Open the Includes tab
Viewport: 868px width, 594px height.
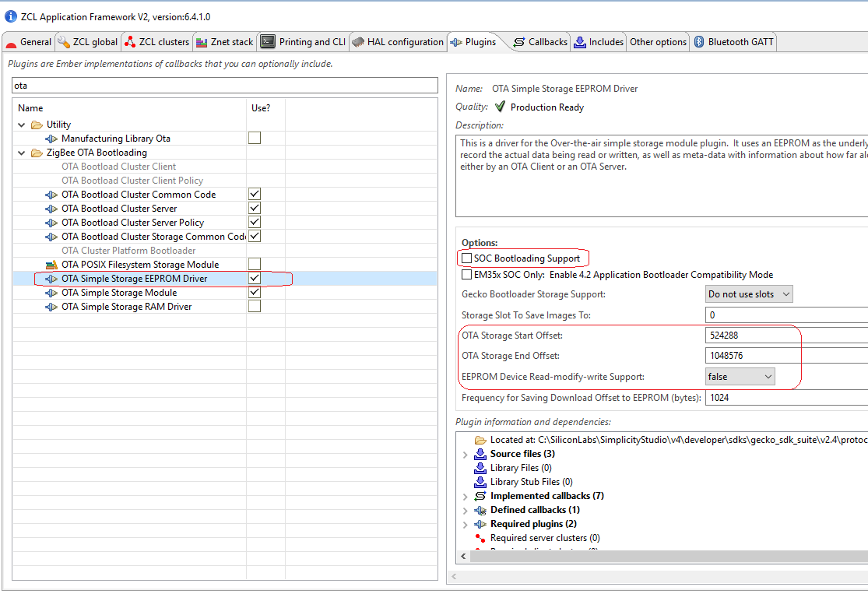pyautogui.click(x=599, y=42)
